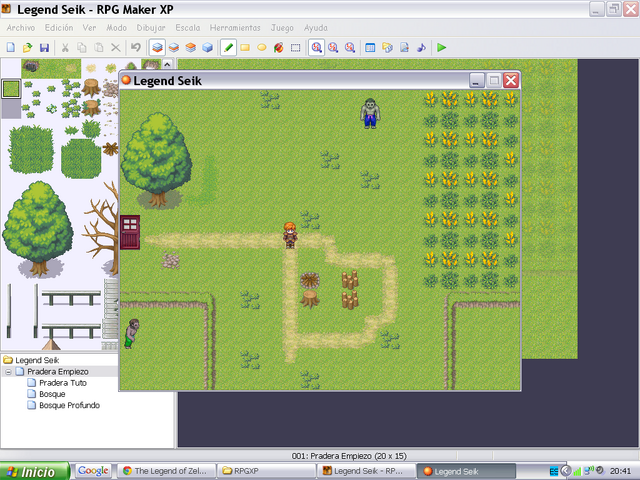This screenshot has width=640, height=480.
Task: Pick the wooden fence tile in palette
Action: [71, 298]
